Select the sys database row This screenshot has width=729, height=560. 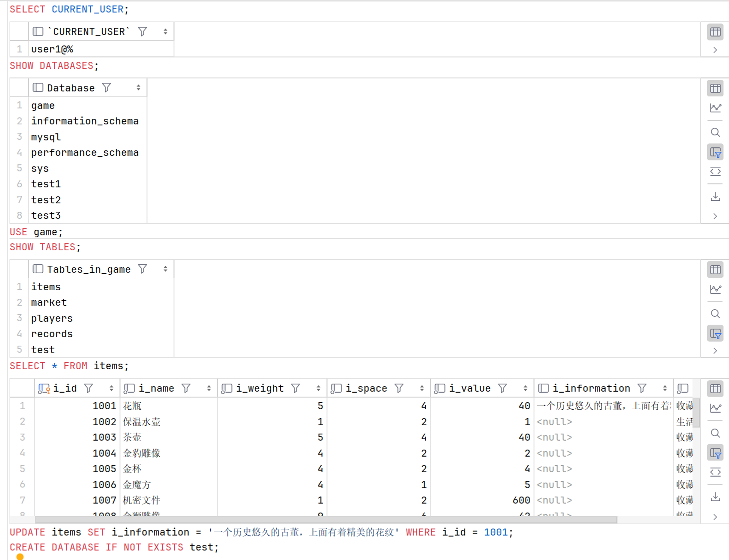pyautogui.click(x=88, y=168)
